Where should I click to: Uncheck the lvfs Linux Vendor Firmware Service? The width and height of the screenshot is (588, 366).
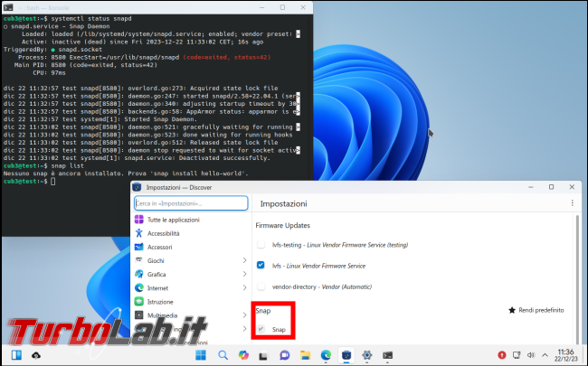click(x=261, y=266)
